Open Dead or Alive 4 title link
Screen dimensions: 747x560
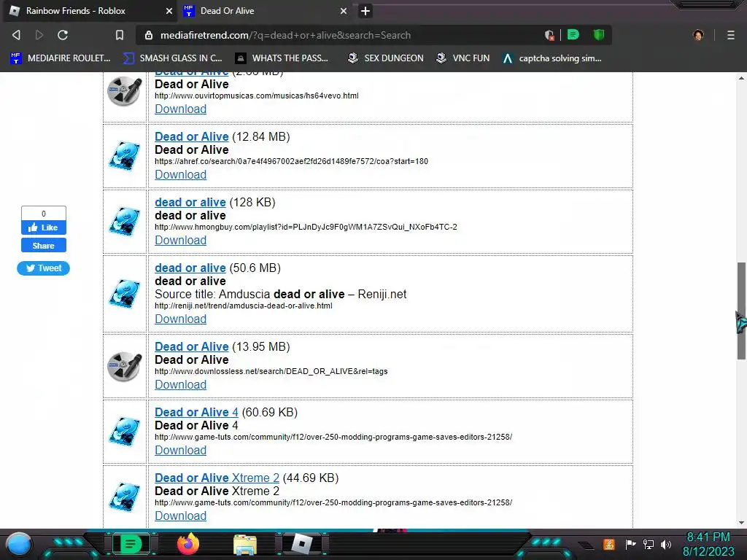[x=196, y=413]
